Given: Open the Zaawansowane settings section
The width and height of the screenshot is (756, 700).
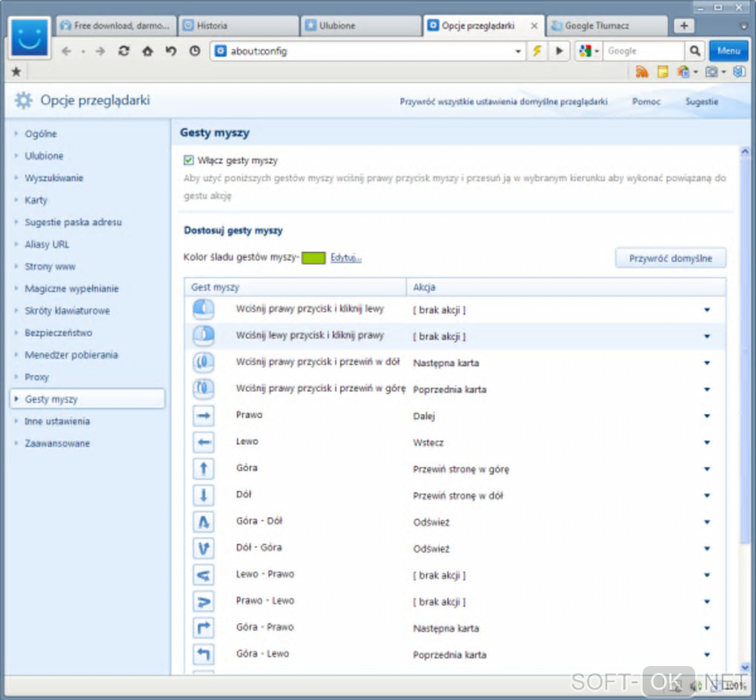Looking at the screenshot, I should click(57, 443).
